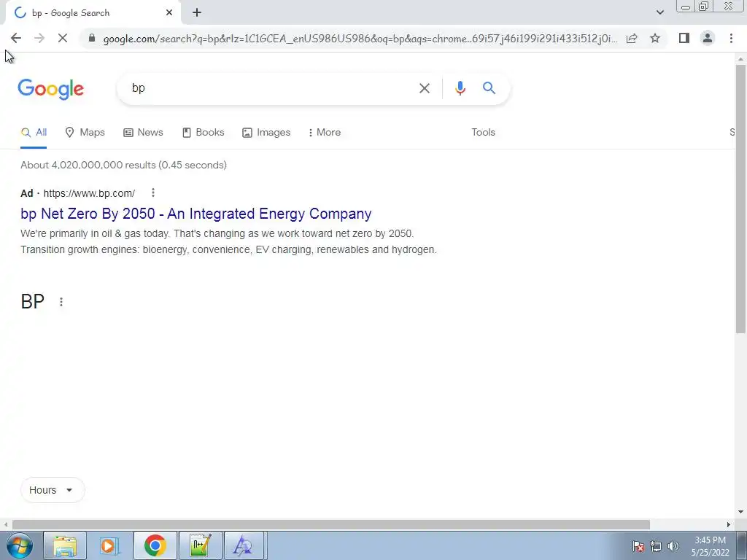Screen dimensions: 747x560
Task: Open the green notepad taskbar app
Action: click(x=200, y=545)
